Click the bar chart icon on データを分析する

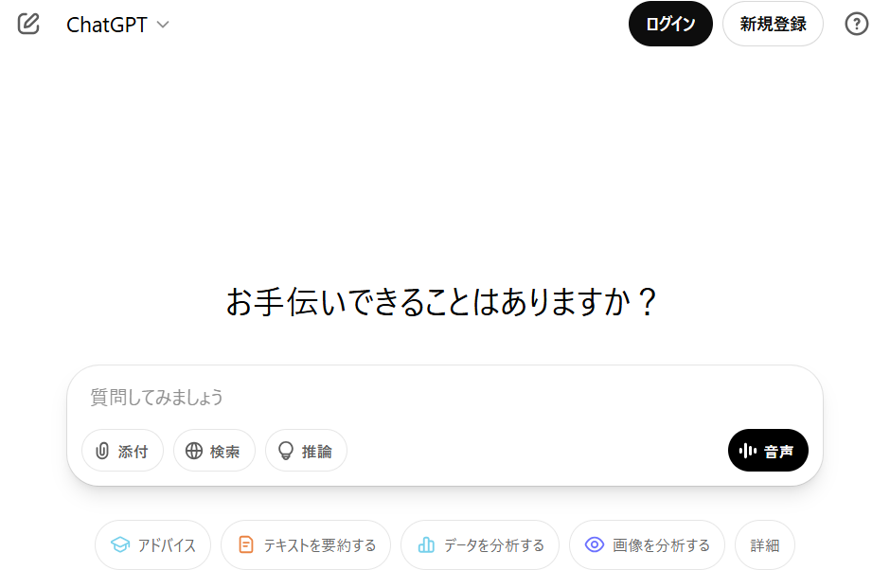(426, 544)
